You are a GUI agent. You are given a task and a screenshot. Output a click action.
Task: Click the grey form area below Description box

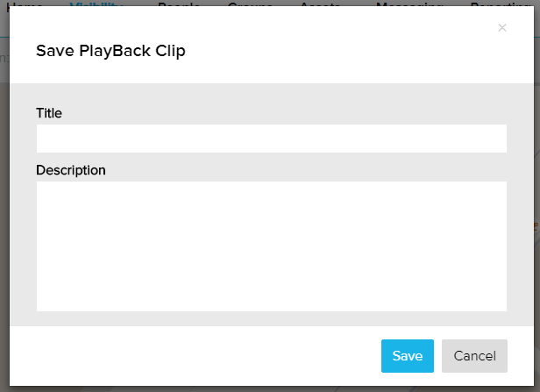tap(271, 318)
